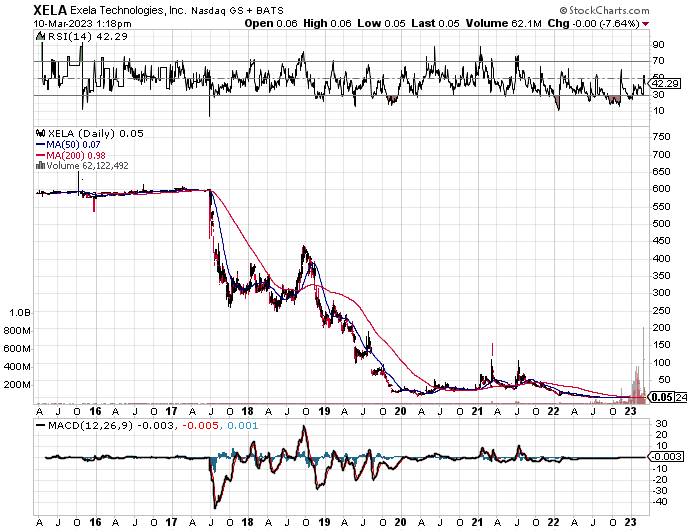Viewport: 696px width, 532px height.
Task: Select the Last 0.05 value
Action: point(435,24)
